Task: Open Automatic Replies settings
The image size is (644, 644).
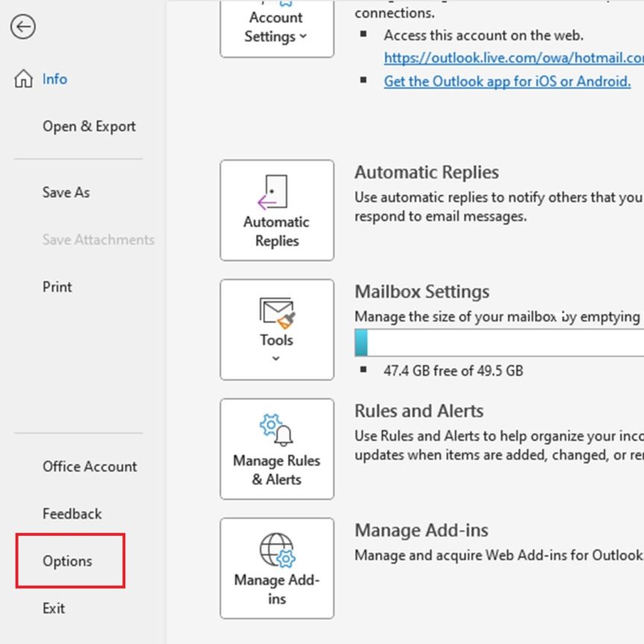Action: tap(277, 209)
